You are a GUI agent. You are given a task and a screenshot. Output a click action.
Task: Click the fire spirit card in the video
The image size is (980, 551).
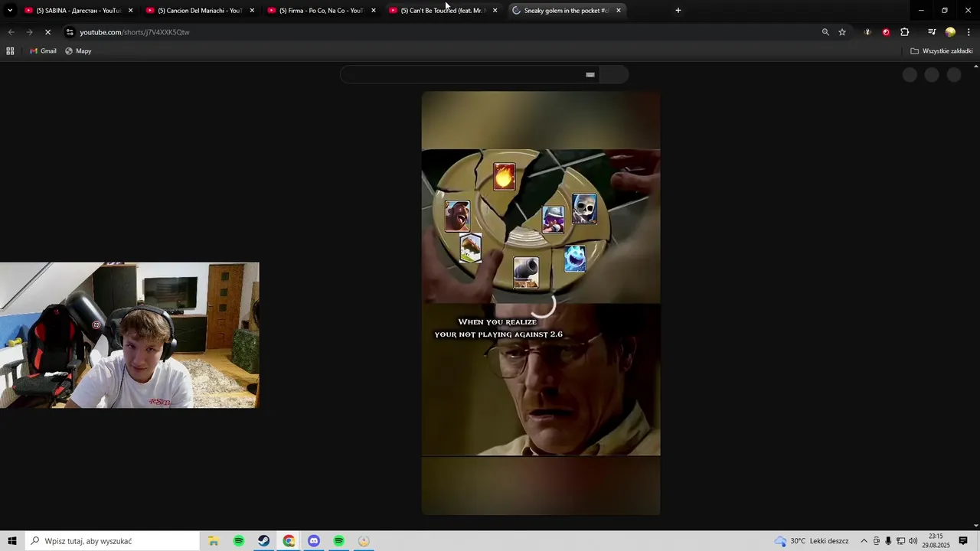(x=504, y=177)
